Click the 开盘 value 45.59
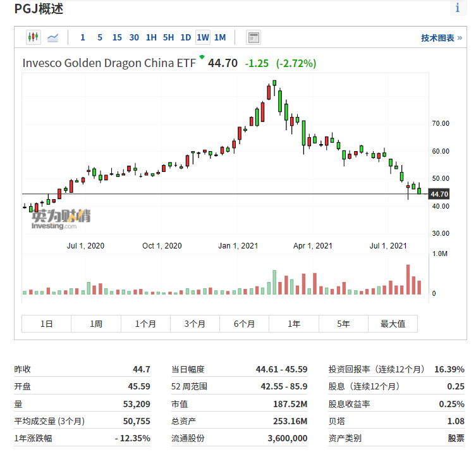The width and height of the screenshot is (476, 459). 138,386
